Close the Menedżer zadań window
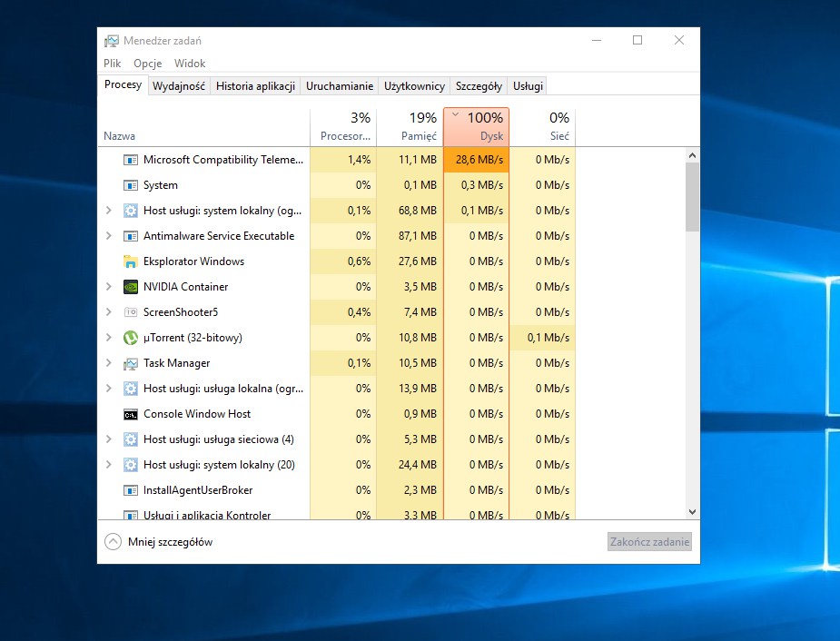 click(678, 40)
